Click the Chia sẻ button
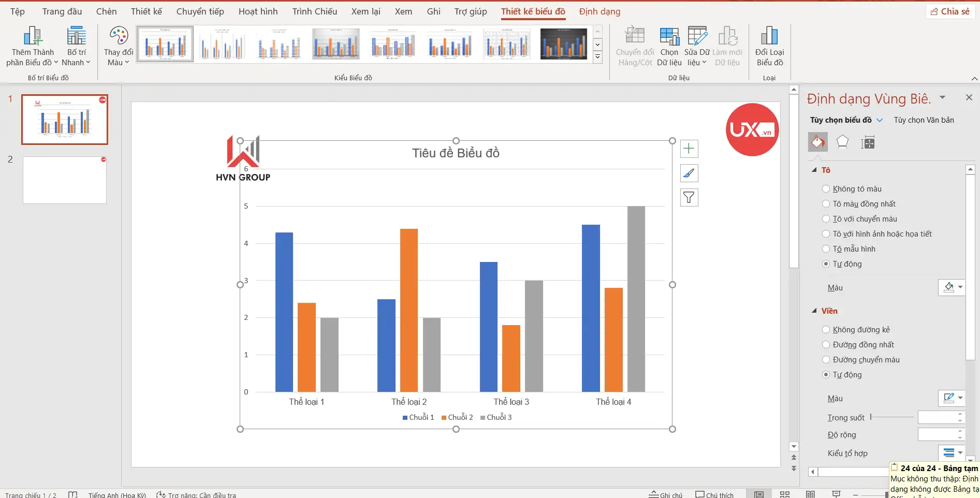The height and width of the screenshot is (498, 980). 950,11
